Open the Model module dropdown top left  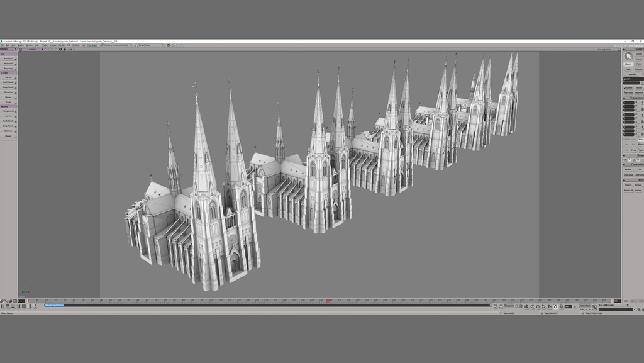pyautogui.click(x=8, y=49)
